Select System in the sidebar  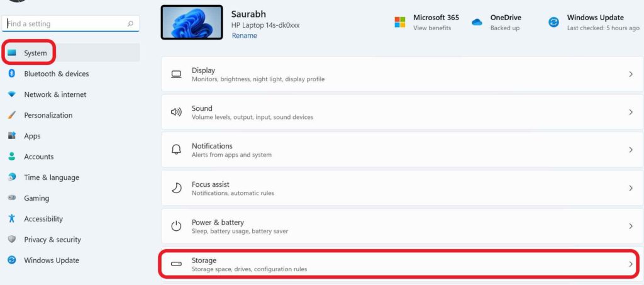tap(71, 53)
